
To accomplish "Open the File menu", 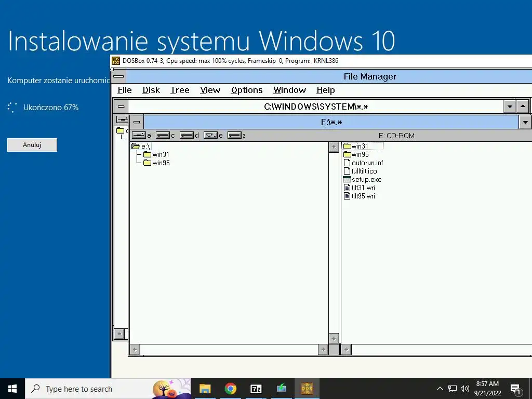I will point(125,90).
